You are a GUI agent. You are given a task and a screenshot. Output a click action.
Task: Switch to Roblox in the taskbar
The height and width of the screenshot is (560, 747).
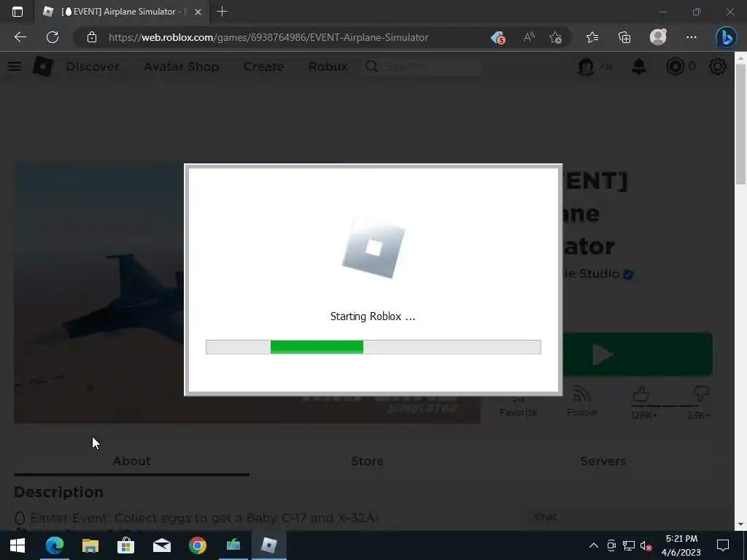coord(268,545)
